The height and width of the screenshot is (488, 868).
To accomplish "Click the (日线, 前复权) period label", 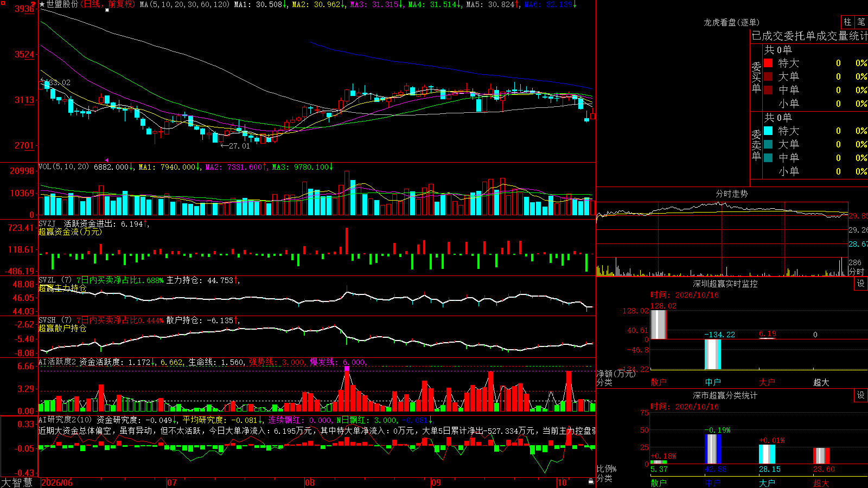I will [108, 4].
